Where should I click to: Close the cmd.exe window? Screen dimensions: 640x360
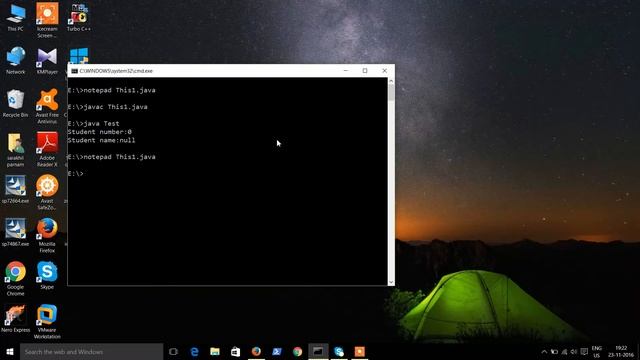(x=384, y=71)
